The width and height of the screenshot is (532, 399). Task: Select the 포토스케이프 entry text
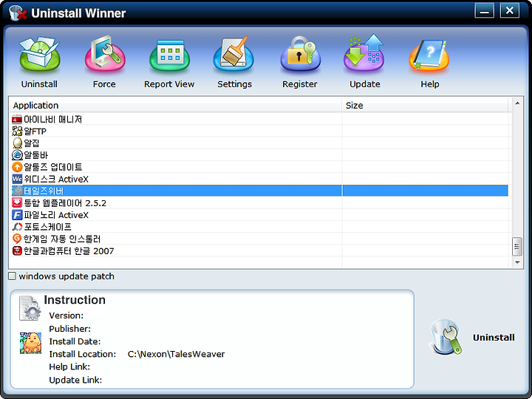pos(47,227)
